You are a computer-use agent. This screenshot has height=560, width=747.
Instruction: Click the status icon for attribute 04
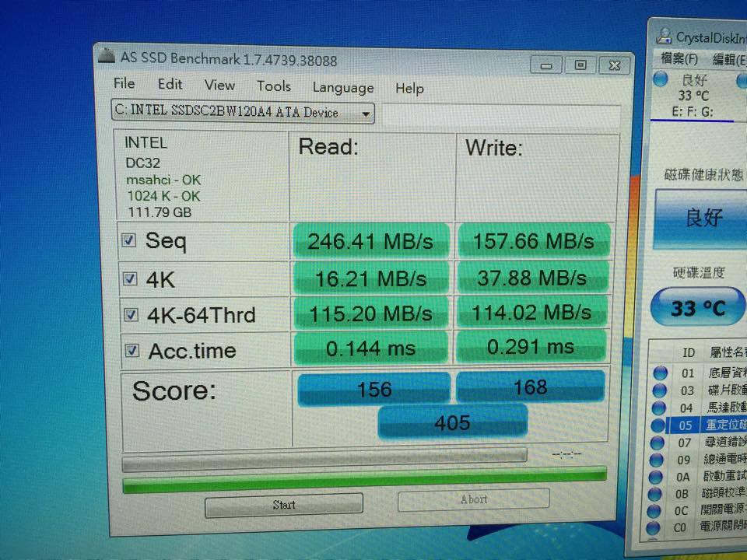658,408
